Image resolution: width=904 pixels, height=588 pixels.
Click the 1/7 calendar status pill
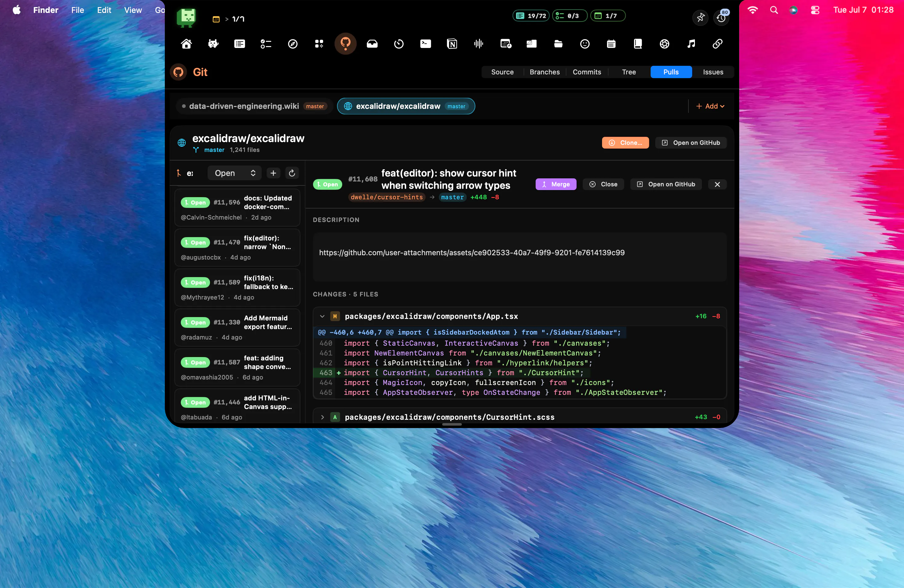coord(608,16)
